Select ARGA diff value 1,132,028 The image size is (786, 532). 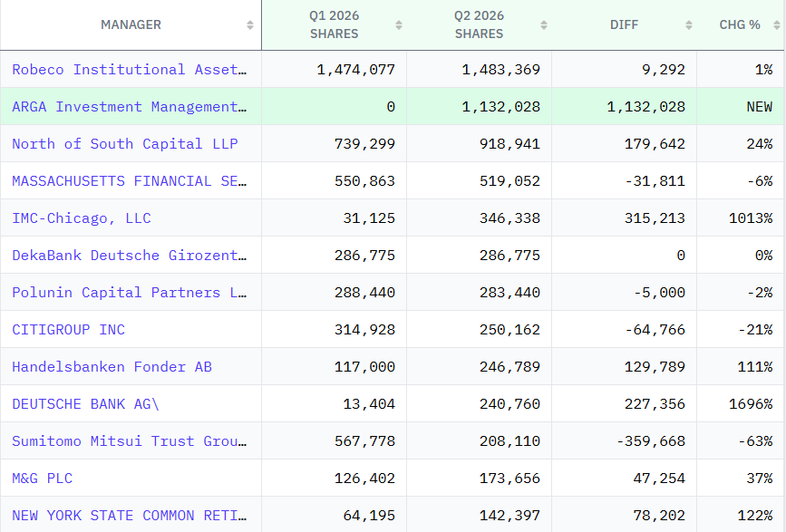click(x=645, y=107)
